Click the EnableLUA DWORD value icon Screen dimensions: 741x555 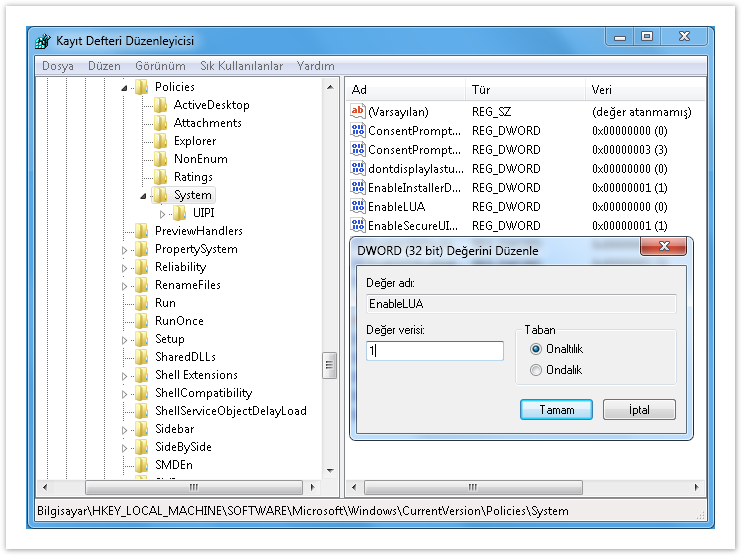tap(358, 206)
